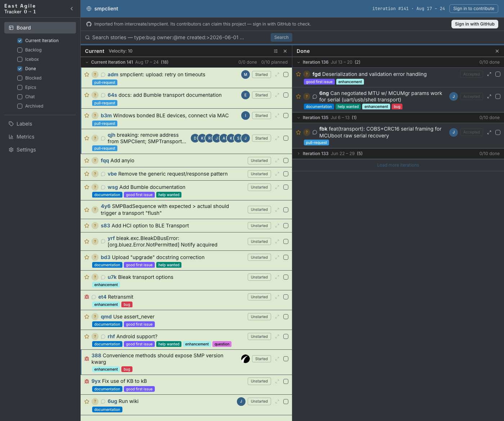The width and height of the screenshot is (504, 421).
Task: Enable the Archived panel checkbox
Action: pos(20,106)
